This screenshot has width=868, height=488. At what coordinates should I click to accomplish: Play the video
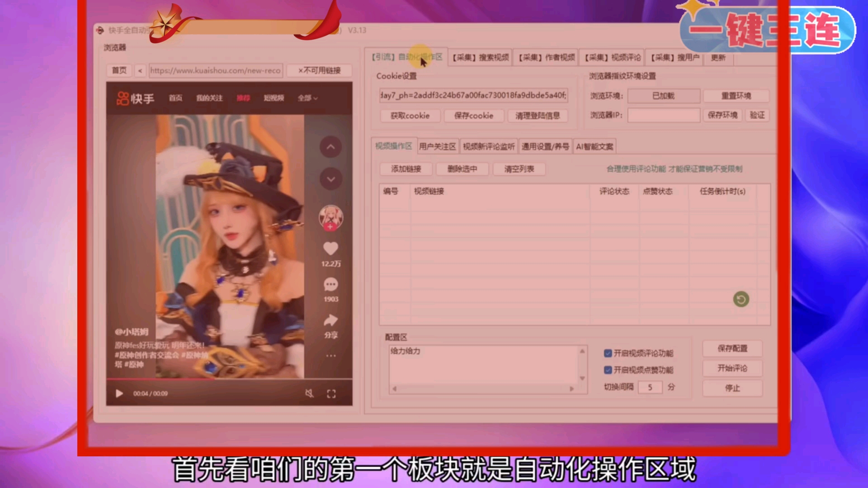pos(119,394)
